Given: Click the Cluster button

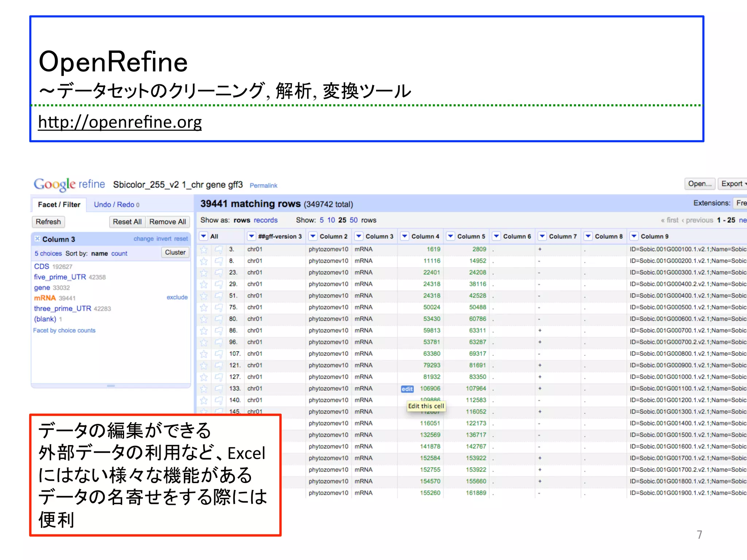Looking at the screenshot, I should [x=175, y=252].
